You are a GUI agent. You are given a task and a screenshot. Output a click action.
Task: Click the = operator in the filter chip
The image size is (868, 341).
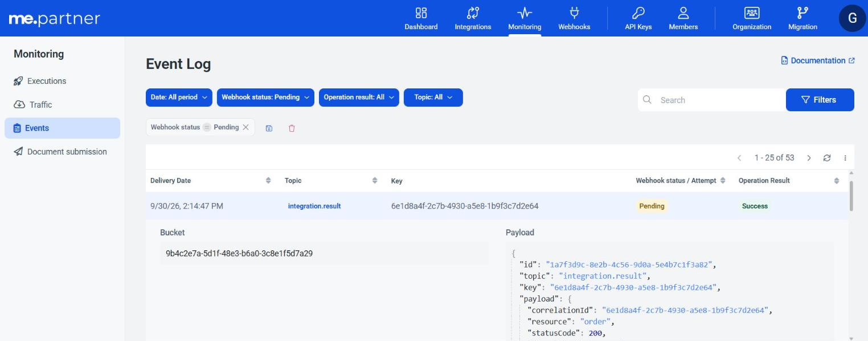(207, 127)
